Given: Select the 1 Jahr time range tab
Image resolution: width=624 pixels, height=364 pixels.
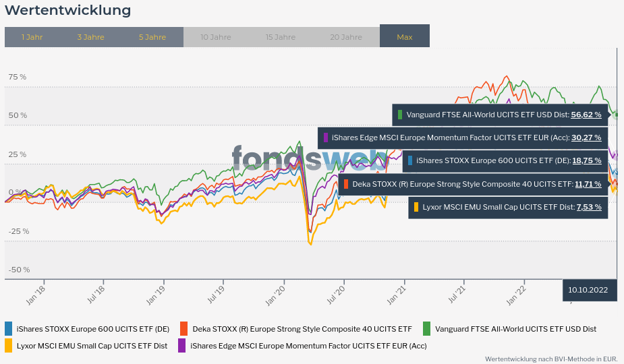Looking at the screenshot, I should 32,37.
